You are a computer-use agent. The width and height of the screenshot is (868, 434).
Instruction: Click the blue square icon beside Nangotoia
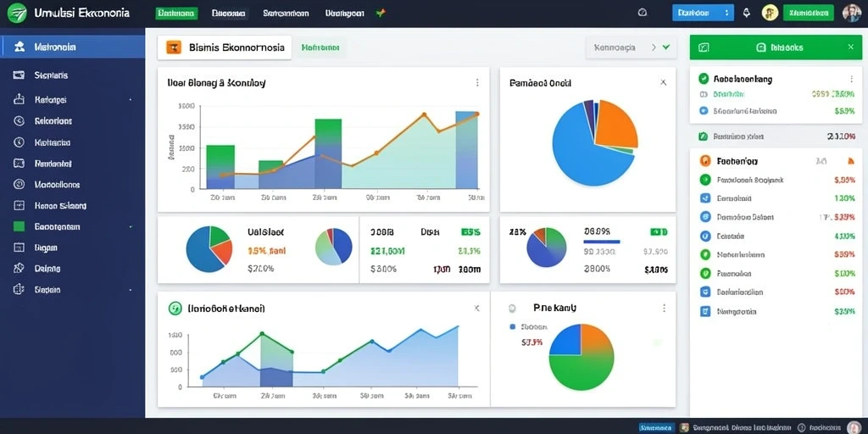pyautogui.click(x=704, y=312)
